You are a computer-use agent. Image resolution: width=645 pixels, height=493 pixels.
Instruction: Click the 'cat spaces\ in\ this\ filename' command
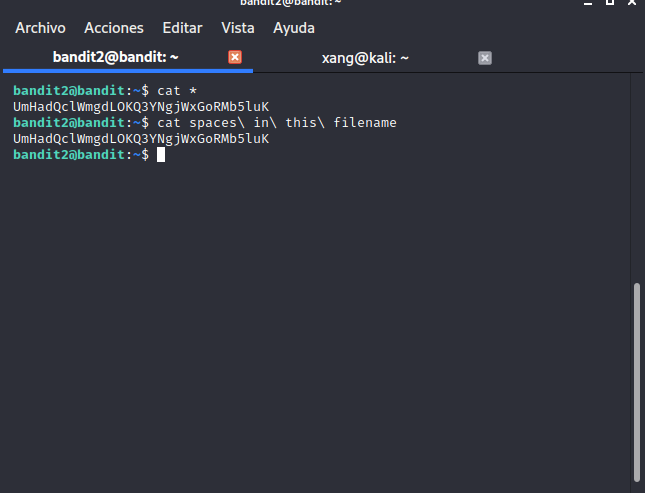[x=277, y=123]
